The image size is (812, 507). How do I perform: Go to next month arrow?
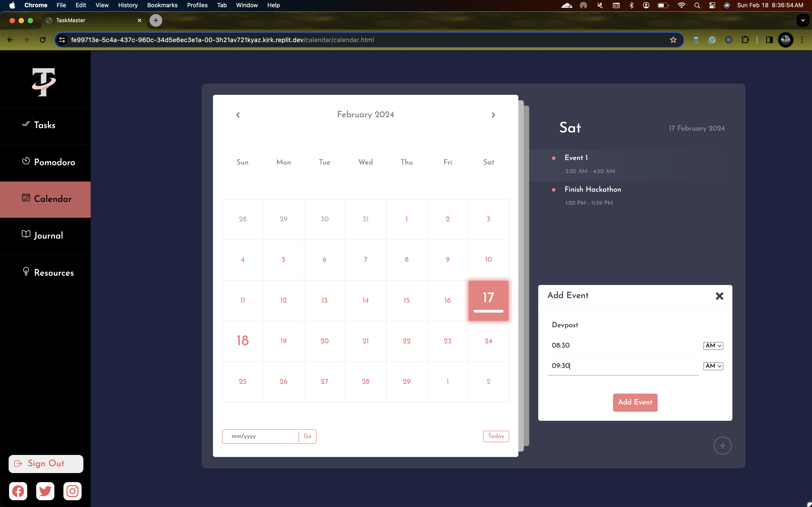pyautogui.click(x=493, y=115)
